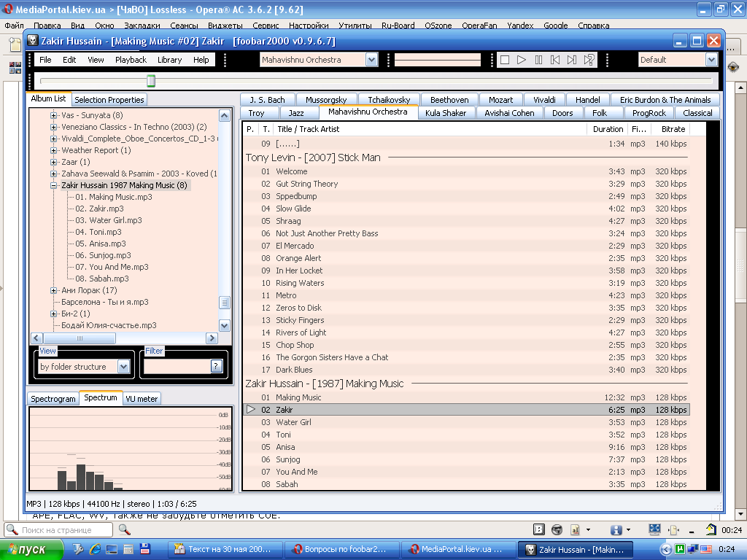The height and width of the screenshot is (560, 747).
Task: Play a random track
Action: tap(589, 60)
